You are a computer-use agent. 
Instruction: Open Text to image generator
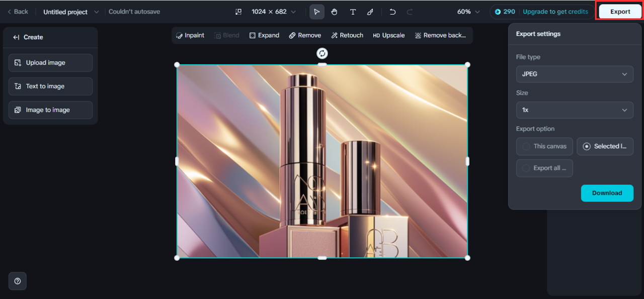(51, 86)
